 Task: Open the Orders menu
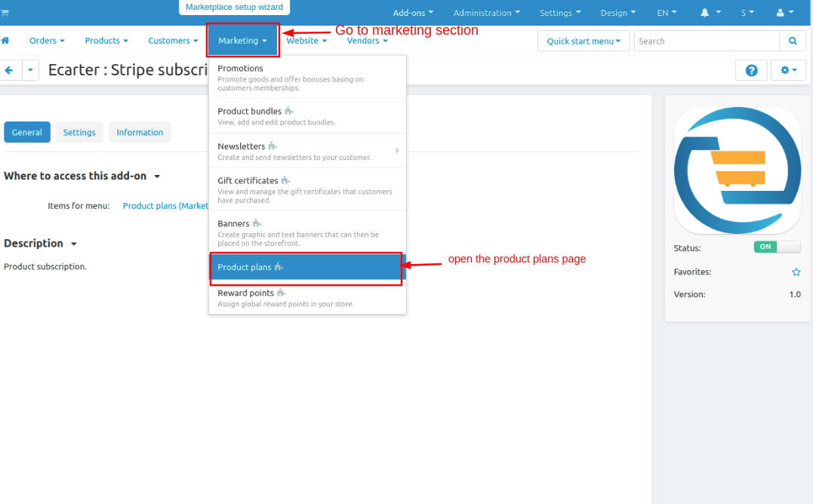(47, 41)
